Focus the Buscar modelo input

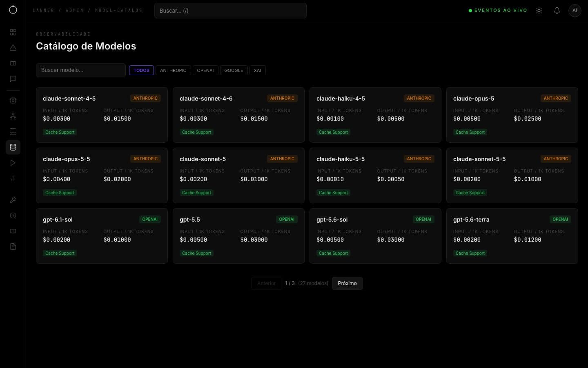[x=81, y=70]
